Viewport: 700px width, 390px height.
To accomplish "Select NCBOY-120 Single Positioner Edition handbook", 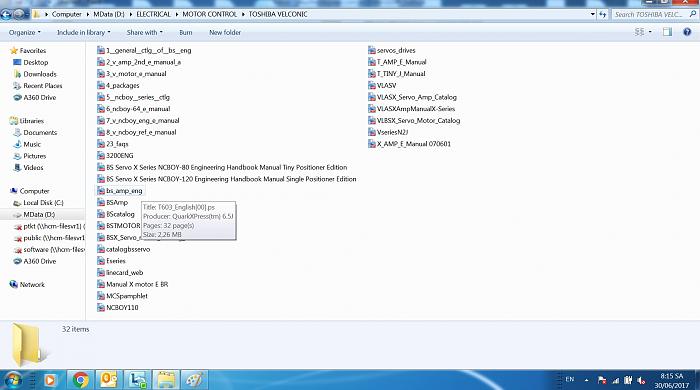I will coord(227,179).
